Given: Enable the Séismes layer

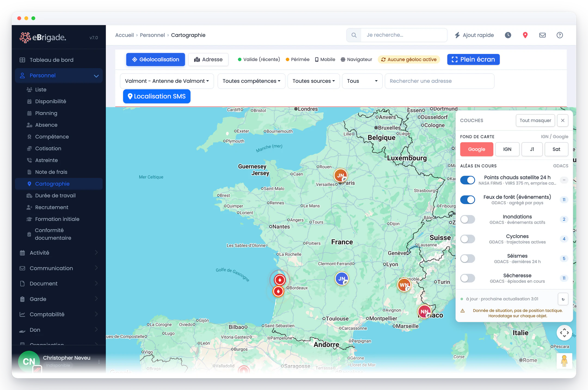Looking at the screenshot, I should 468,259.
